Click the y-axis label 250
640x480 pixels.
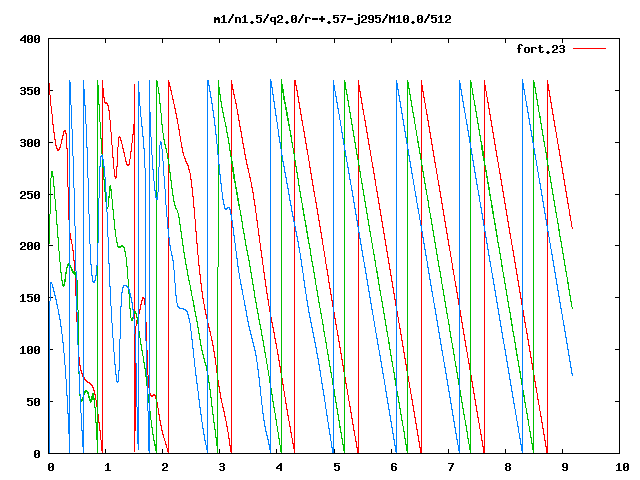tap(30, 195)
